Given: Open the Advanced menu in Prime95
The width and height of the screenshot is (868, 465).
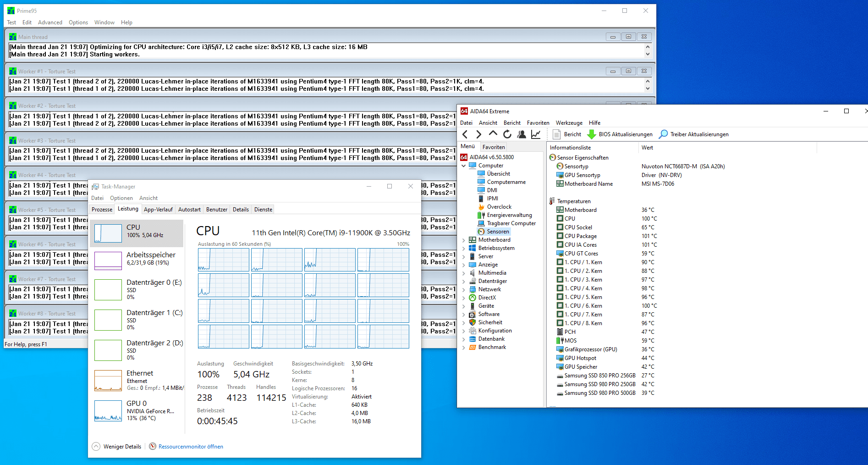Looking at the screenshot, I should click(50, 22).
